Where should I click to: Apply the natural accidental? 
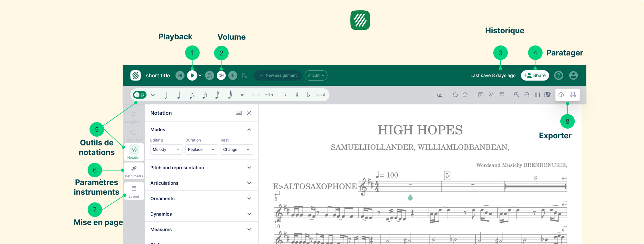coord(286,95)
